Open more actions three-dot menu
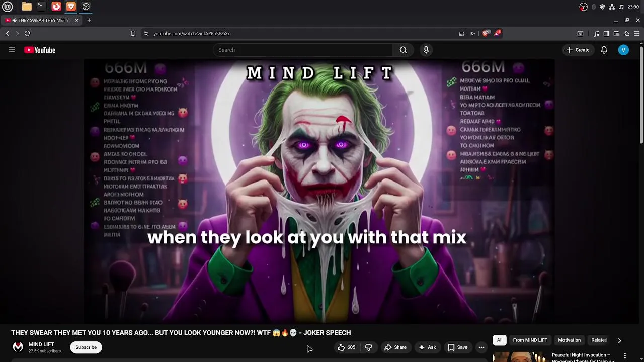 point(481,347)
